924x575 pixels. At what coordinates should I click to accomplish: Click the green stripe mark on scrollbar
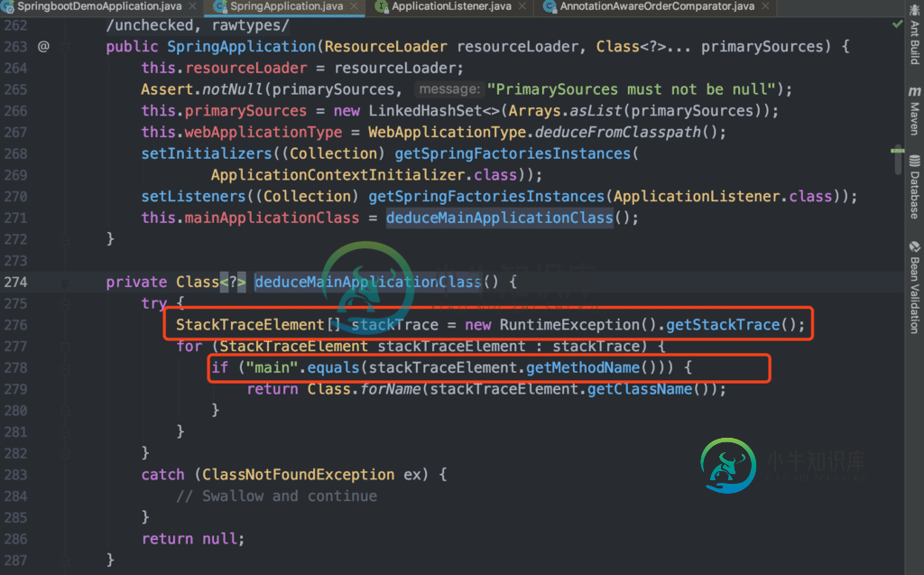(x=897, y=151)
